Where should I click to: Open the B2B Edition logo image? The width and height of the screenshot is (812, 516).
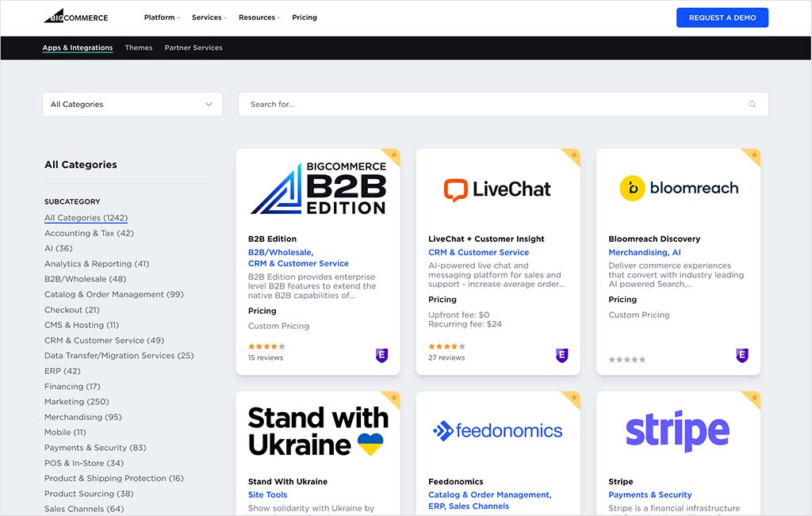click(319, 189)
